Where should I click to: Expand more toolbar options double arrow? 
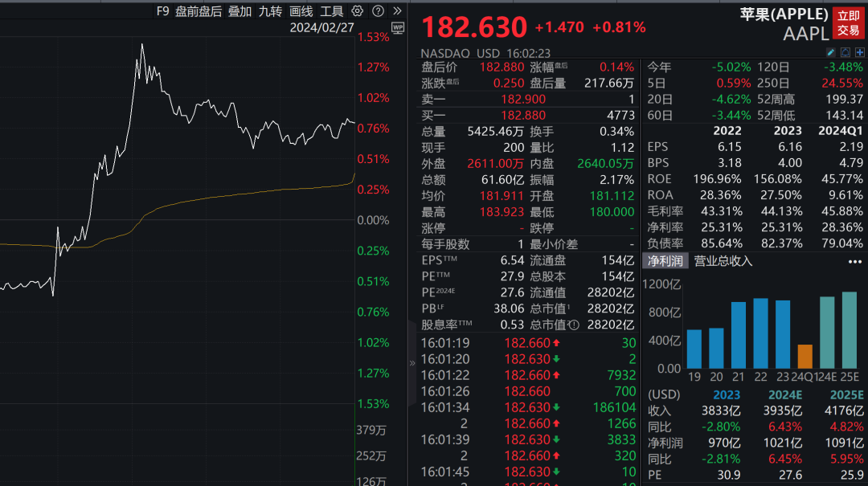pyautogui.click(x=397, y=11)
